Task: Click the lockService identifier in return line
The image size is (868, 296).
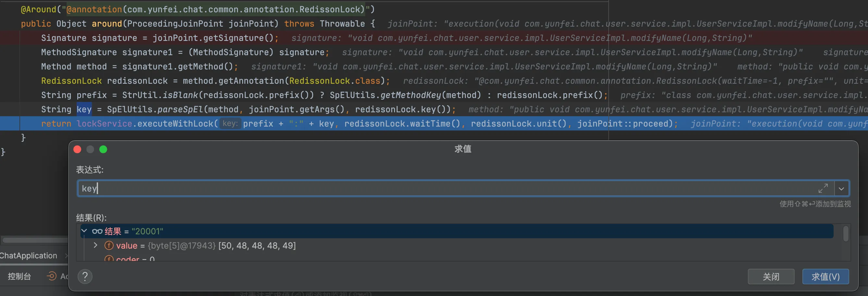Action: tap(104, 124)
